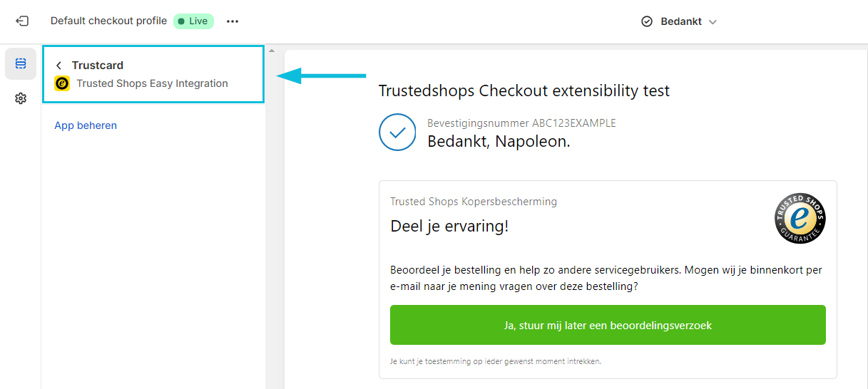This screenshot has width=868, height=389.
Task: Click Ja, stuur mij later een beoordelingsverzoek
Action: [x=608, y=326]
